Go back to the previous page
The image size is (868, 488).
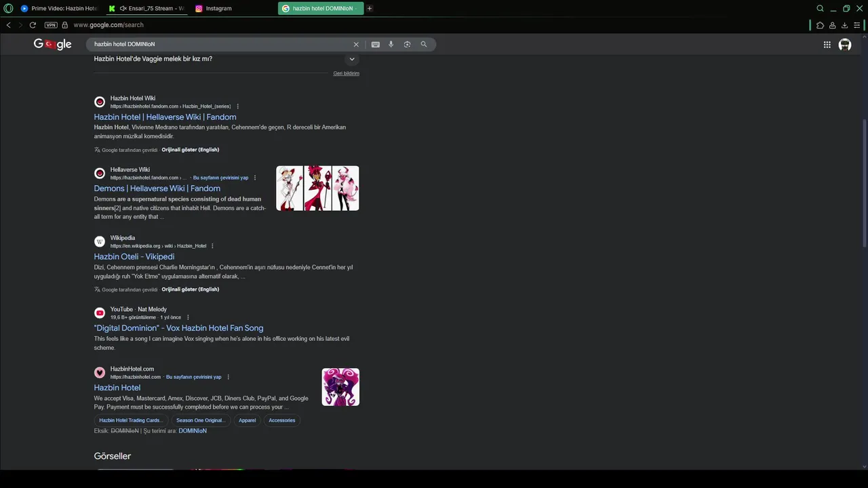8,25
